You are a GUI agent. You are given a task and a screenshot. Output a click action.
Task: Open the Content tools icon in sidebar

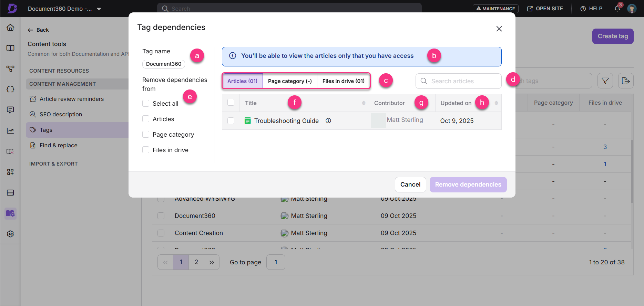[10, 213]
